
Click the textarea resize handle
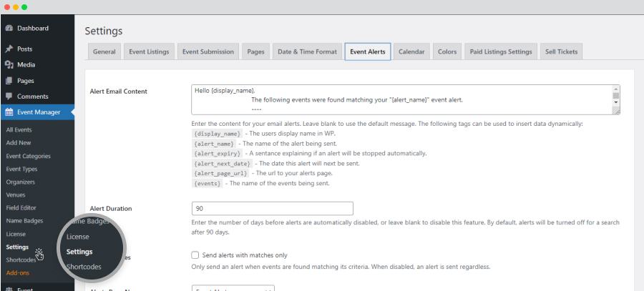point(616,111)
